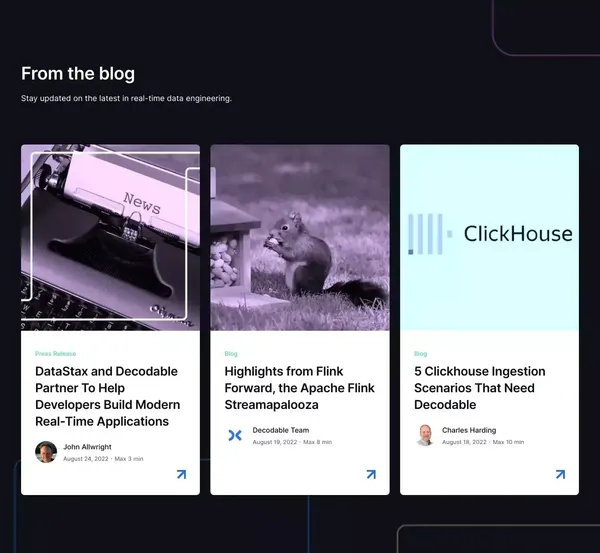Viewport: 600px width, 553px height.
Task: Open Highlights from Flink Forward article title
Action: (x=300, y=388)
